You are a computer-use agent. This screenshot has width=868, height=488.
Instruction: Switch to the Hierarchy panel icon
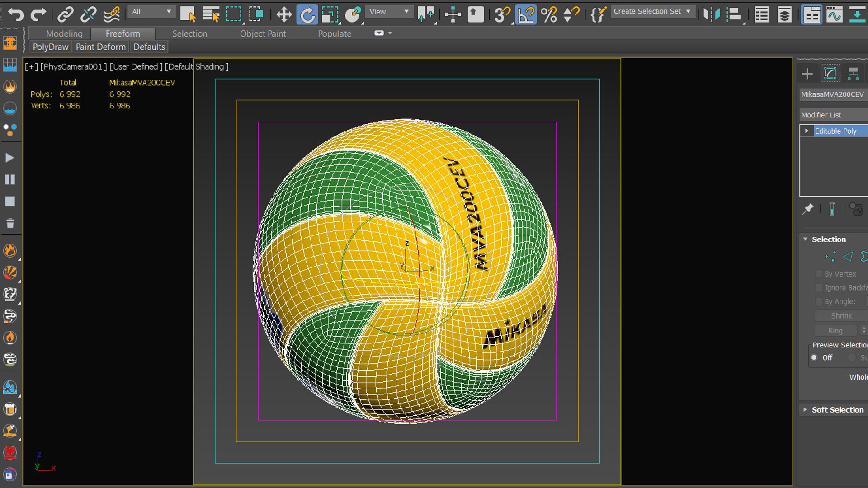coord(853,73)
